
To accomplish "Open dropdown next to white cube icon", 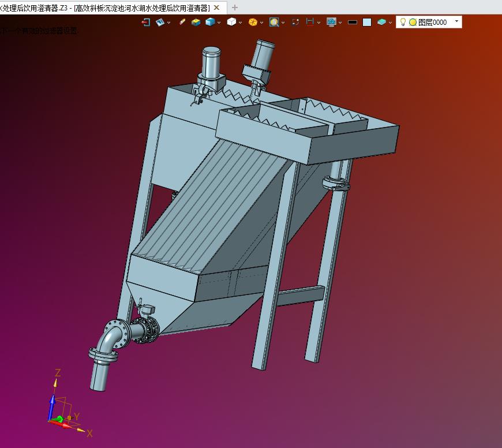I will 241,23.
